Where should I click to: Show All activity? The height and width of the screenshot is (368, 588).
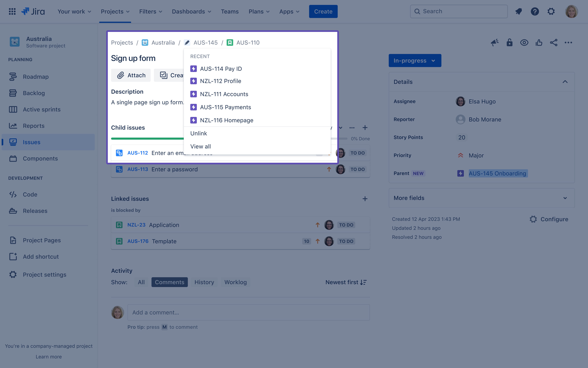pos(141,282)
